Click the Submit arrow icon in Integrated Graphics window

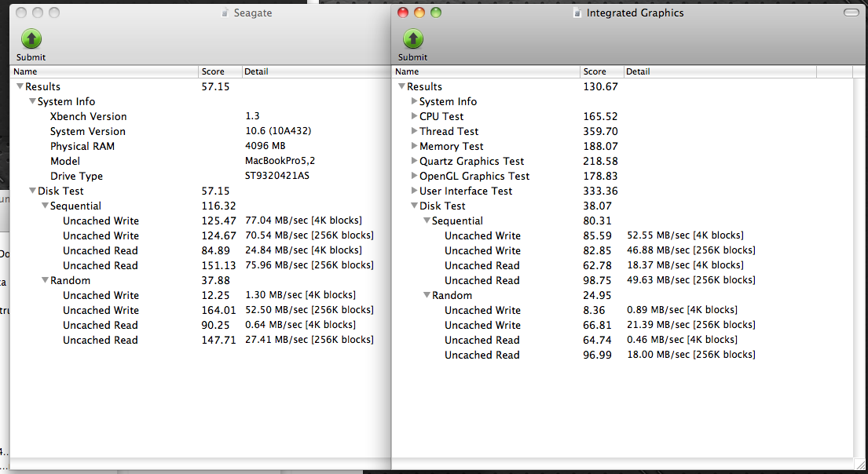413,38
